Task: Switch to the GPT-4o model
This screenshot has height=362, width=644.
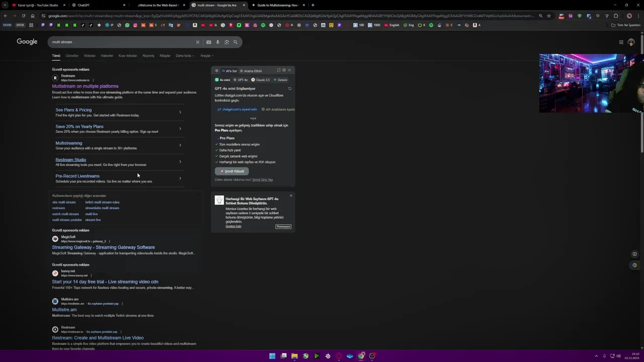Action: pyautogui.click(x=241, y=80)
